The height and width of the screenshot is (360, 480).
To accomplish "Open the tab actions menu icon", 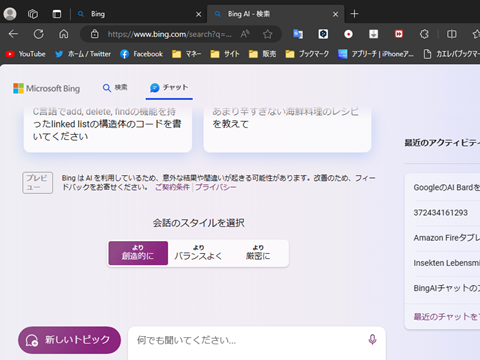I will (57, 14).
